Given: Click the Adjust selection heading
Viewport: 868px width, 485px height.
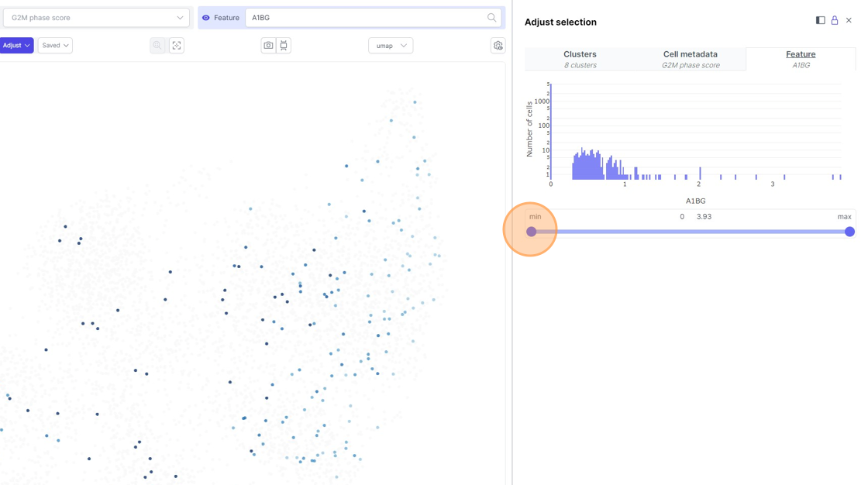Looking at the screenshot, I should coord(561,22).
